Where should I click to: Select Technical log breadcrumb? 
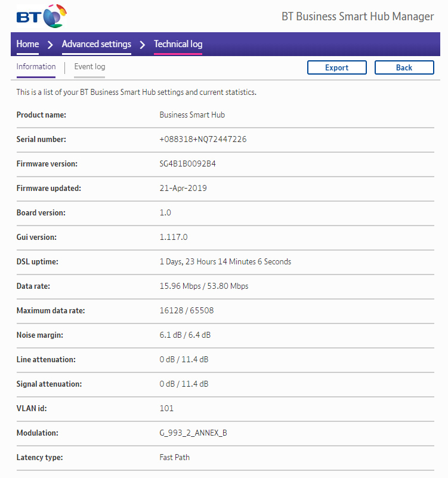[x=178, y=44]
